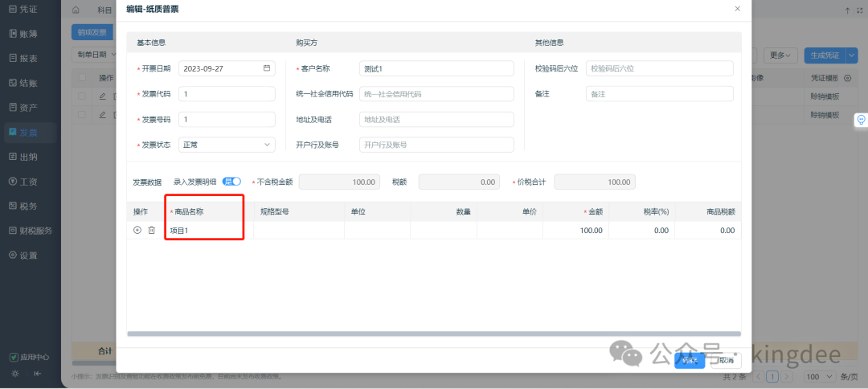Close the 编辑-纸质普票 dialog
Screen dimensions: 868x389
tap(737, 9)
